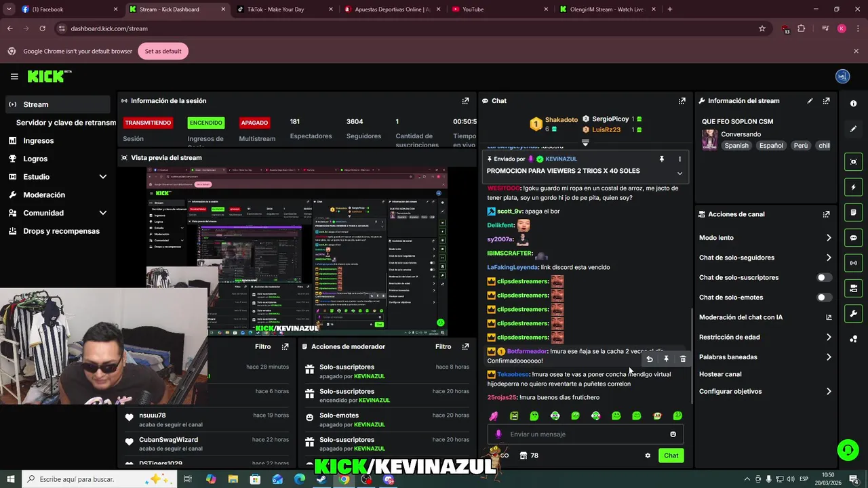The width and height of the screenshot is (868, 488).
Task: Click the green support headset button
Action: point(847,449)
